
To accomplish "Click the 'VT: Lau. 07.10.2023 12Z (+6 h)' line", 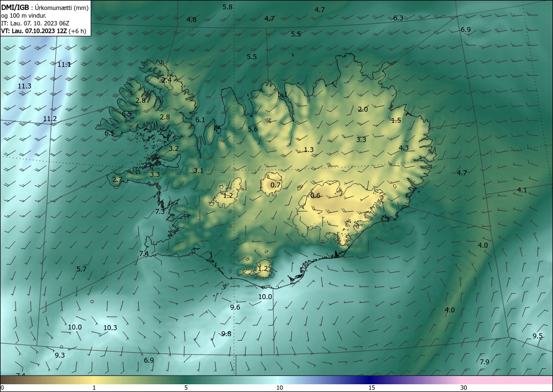I will click(43, 31).
